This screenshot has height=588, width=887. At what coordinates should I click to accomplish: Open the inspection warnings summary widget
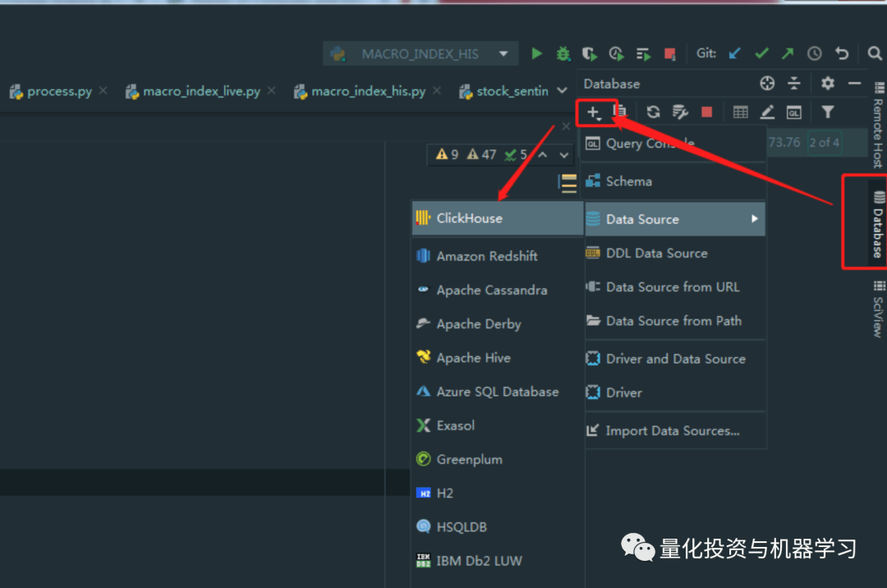(480, 154)
